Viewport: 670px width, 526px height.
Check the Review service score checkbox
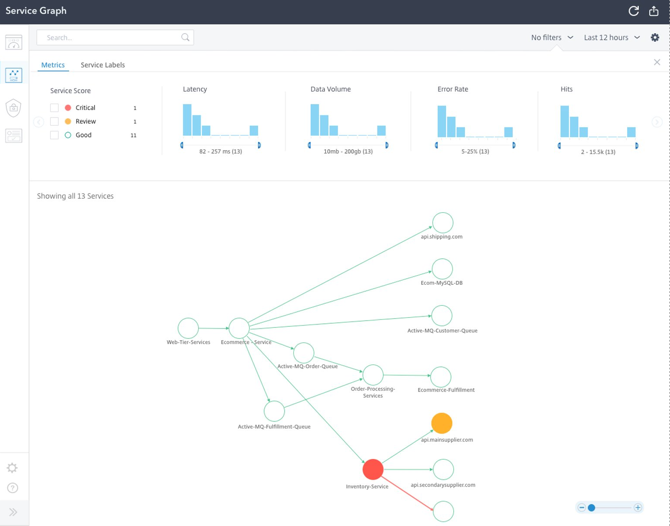54,121
